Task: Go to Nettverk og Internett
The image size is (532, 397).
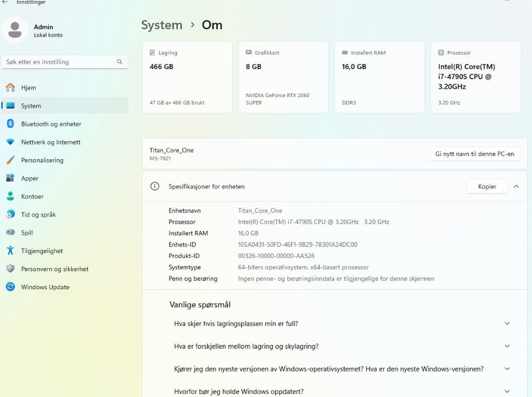Action: pyautogui.click(x=65, y=142)
